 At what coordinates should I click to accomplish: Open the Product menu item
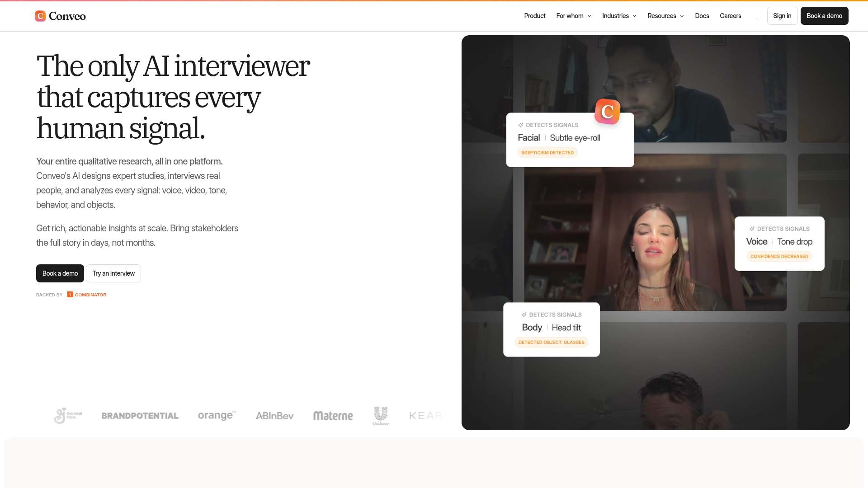click(x=534, y=16)
